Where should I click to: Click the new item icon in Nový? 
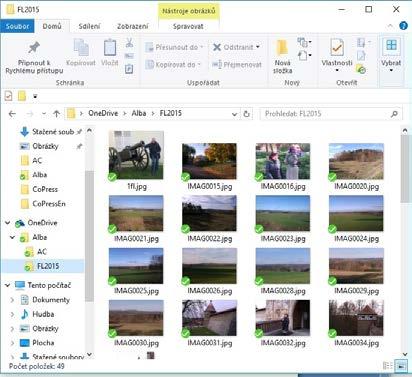(x=304, y=42)
